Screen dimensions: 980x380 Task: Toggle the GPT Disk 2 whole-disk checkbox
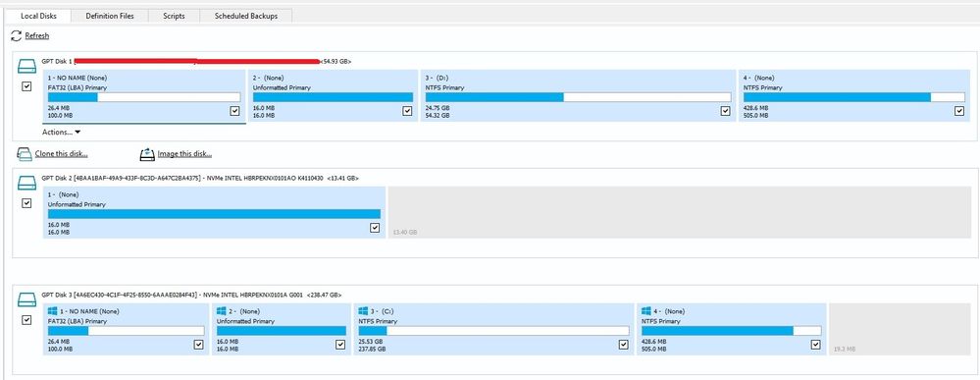click(26, 203)
